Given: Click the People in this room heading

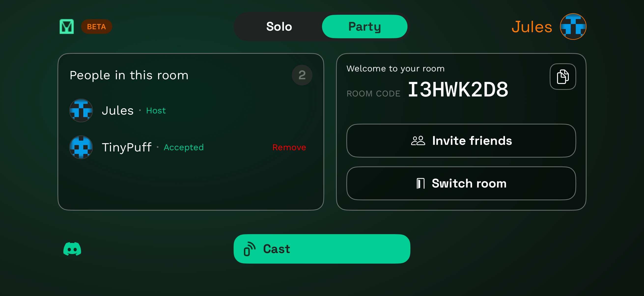Looking at the screenshot, I should (129, 75).
